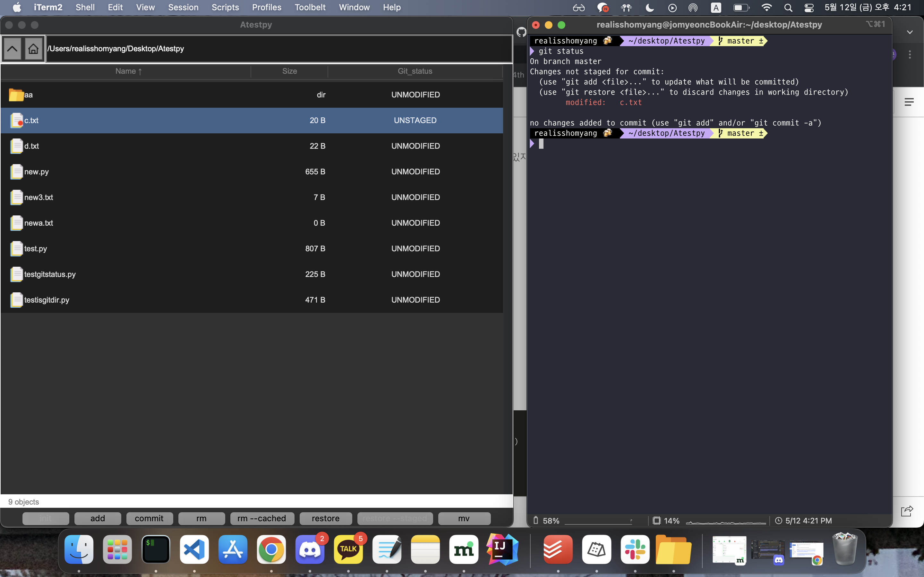Viewport: 924px width, 577px height.
Task: Sort files by Git_status column header
Action: pos(415,71)
